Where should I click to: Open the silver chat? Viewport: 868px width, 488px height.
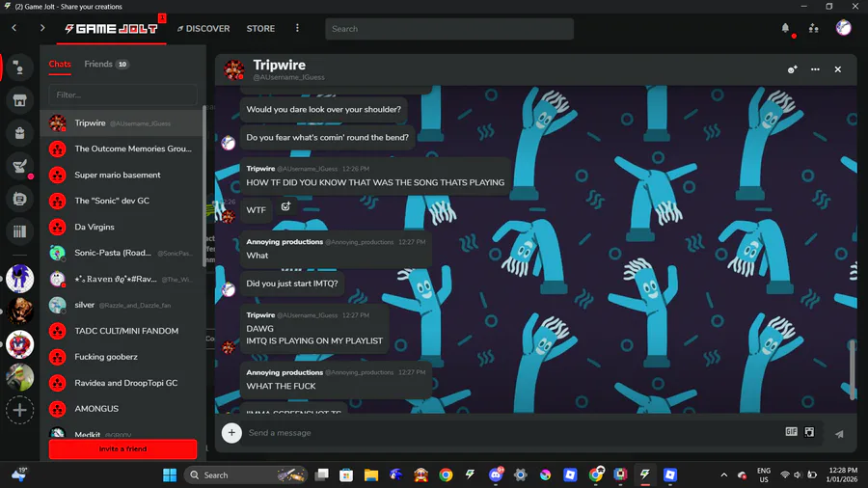coord(122,305)
